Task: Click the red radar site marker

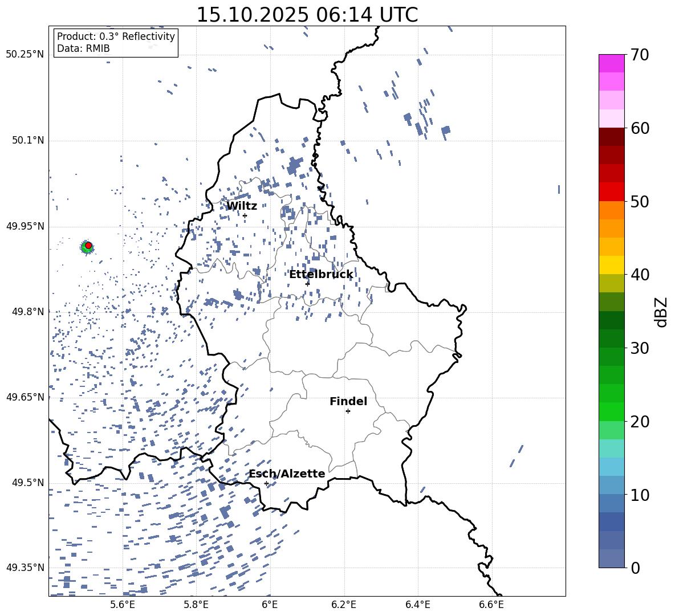Action: (x=88, y=246)
